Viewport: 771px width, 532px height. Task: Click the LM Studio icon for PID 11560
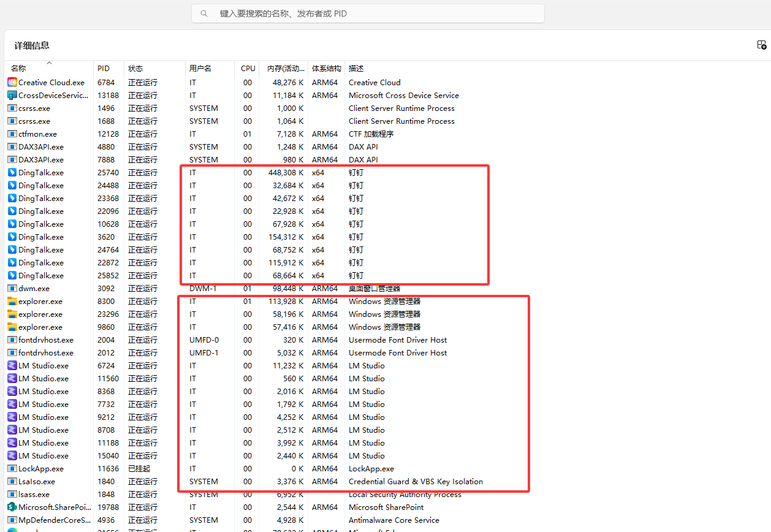pos(12,378)
